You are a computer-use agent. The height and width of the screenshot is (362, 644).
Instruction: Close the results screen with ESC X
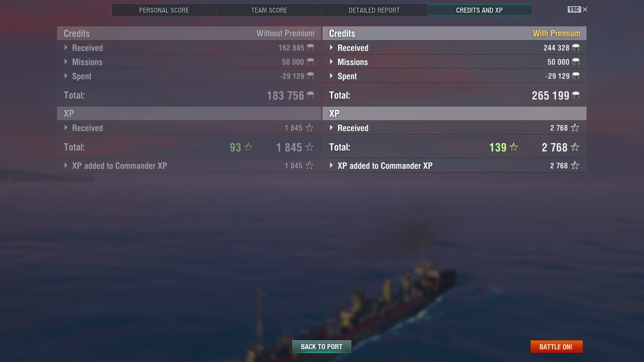pyautogui.click(x=578, y=9)
